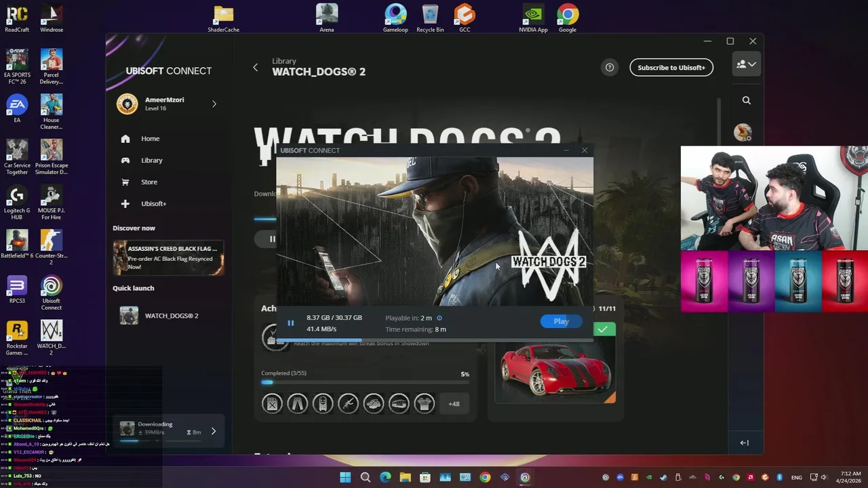868x488 pixels.
Task: Open the ShaderCache folder on desktop
Action: [x=224, y=18]
